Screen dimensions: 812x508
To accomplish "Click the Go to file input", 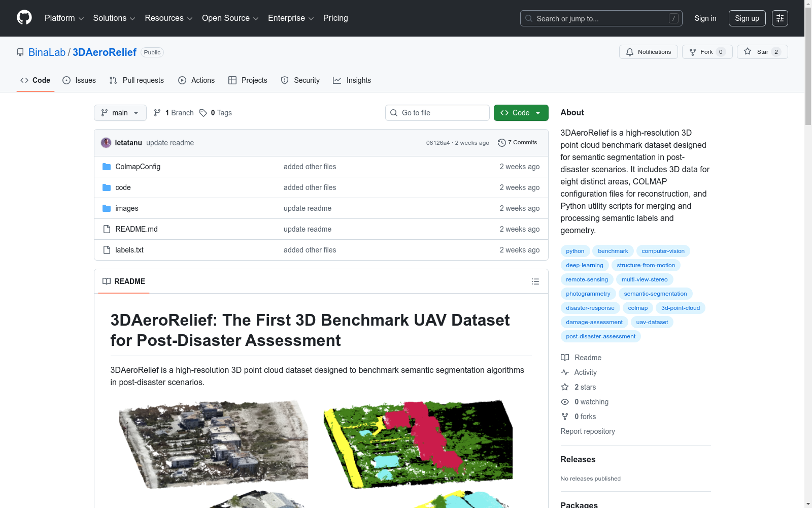I will (x=437, y=113).
